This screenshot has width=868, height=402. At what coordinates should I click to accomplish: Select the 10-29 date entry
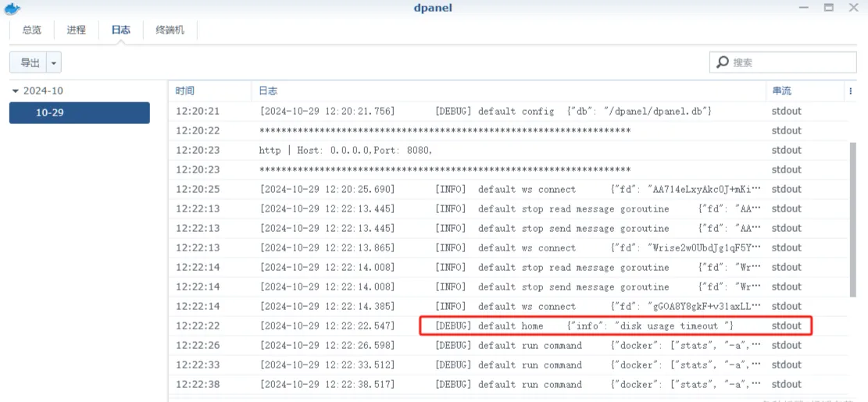coord(80,113)
